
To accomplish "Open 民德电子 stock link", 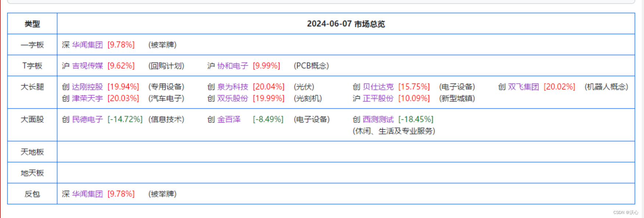I will [87, 120].
